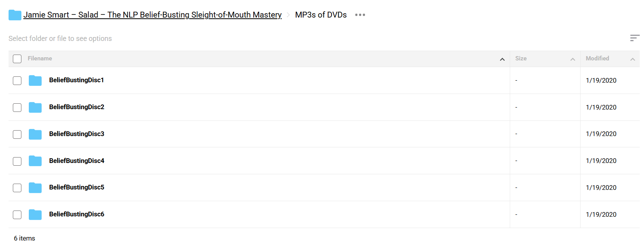Click the BeliefBustingDisc6 folder icon
Image resolution: width=644 pixels, height=246 pixels.
(35, 214)
